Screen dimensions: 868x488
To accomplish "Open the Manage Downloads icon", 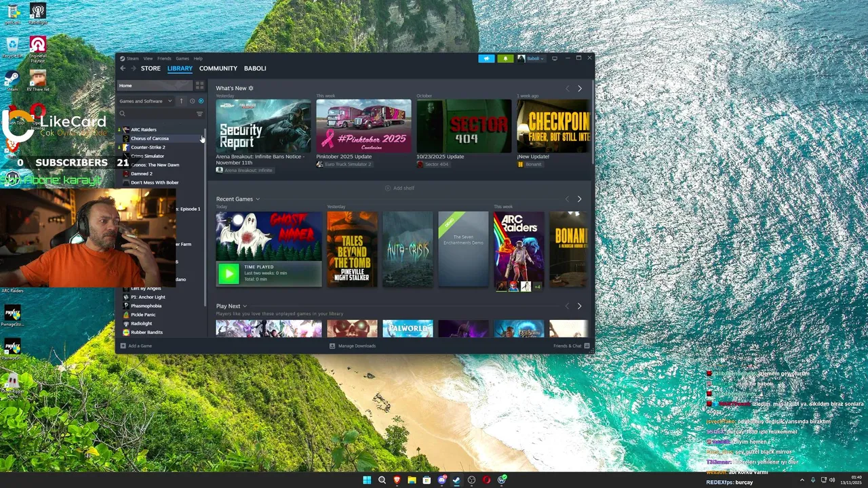I will coord(332,346).
